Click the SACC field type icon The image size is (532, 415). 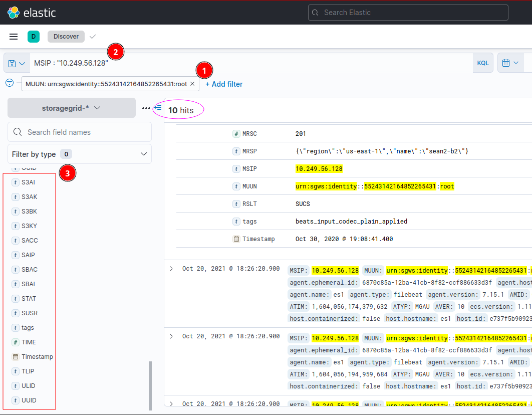tap(15, 241)
